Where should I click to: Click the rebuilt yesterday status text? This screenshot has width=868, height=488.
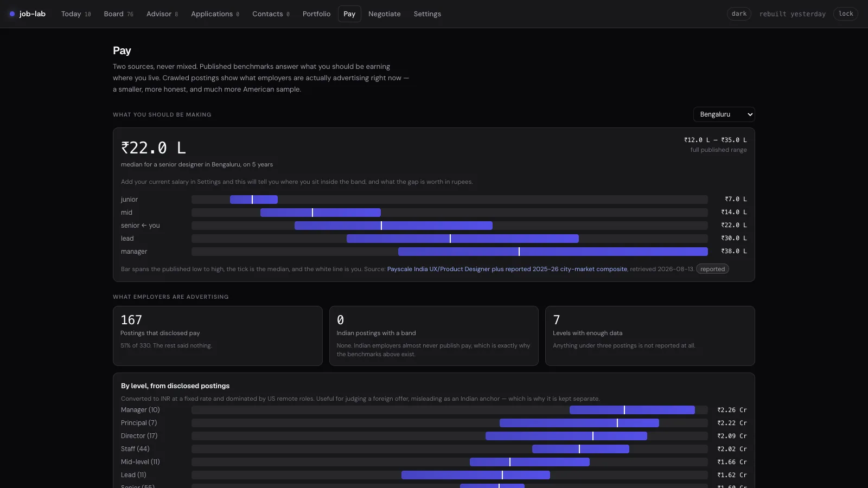coord(792,14)
